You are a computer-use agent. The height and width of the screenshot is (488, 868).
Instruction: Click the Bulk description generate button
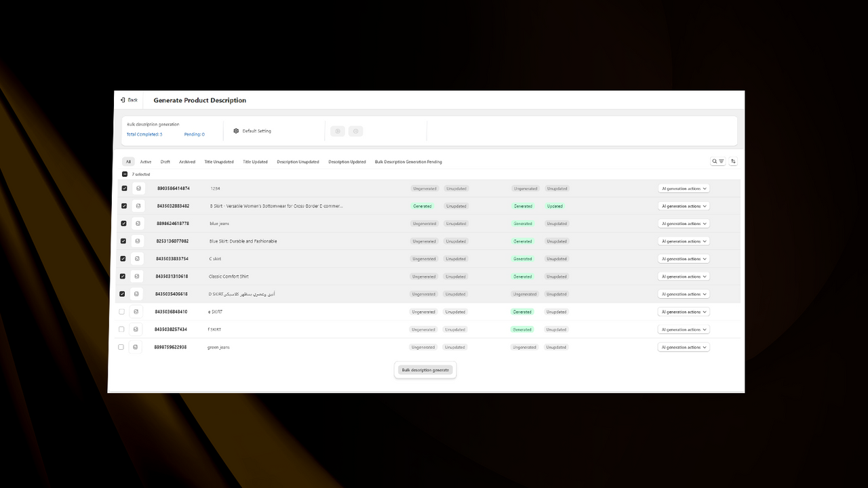point(425,370)
